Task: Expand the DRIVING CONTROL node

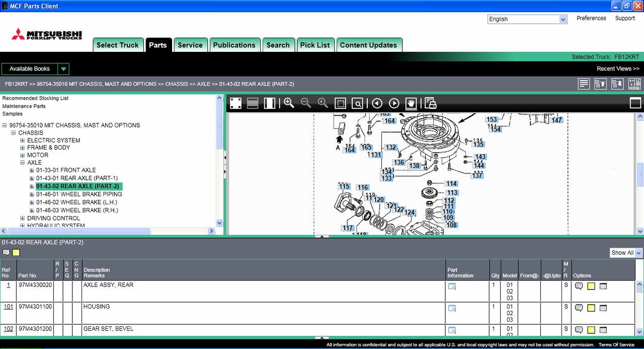Action: click(x=23, y=219)
